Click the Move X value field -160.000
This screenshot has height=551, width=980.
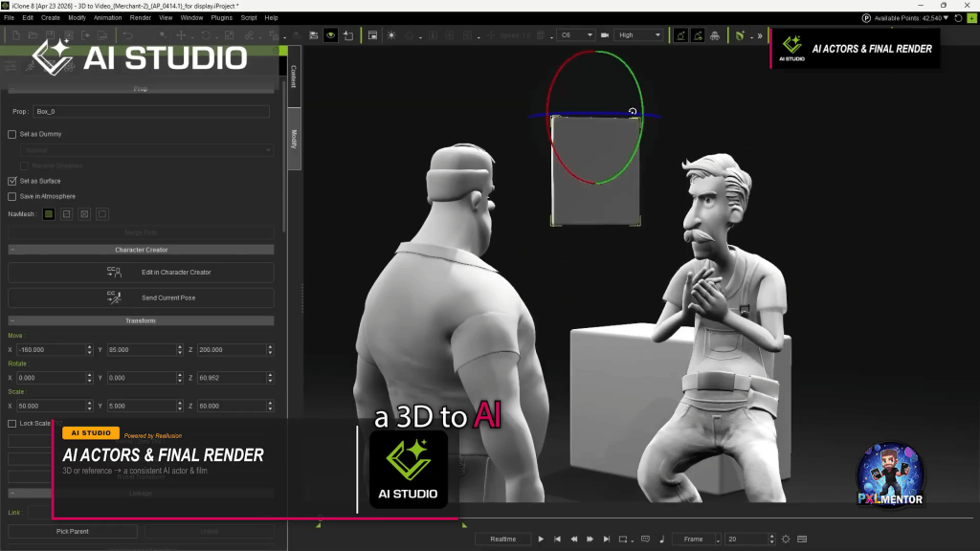pos(52,350)
